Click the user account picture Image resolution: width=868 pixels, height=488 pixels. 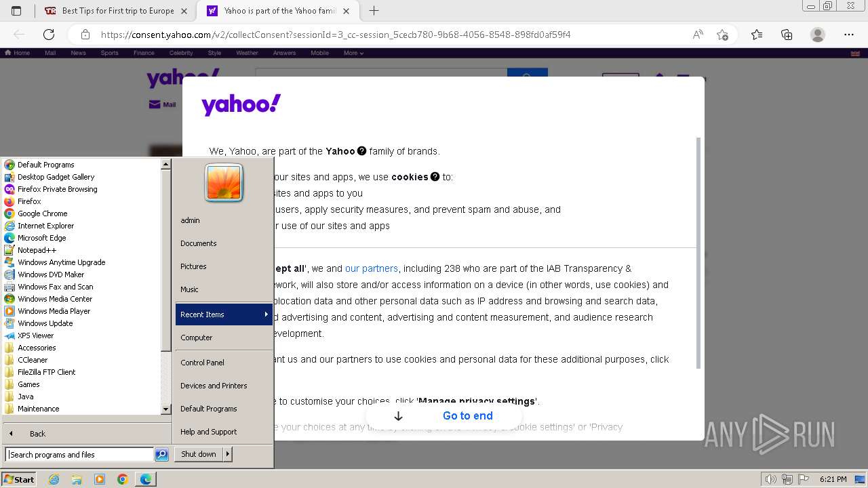click(224, 182)
